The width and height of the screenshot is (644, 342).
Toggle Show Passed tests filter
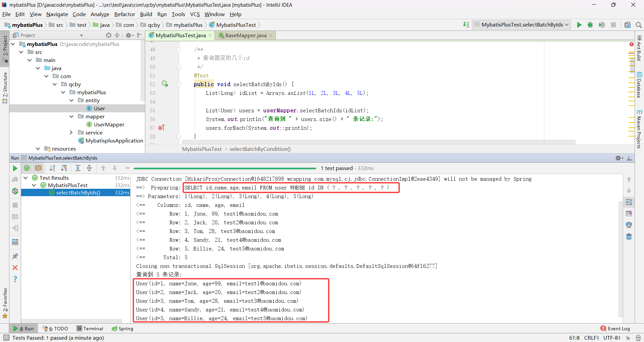pyautogui.click(x=27, y=168)
